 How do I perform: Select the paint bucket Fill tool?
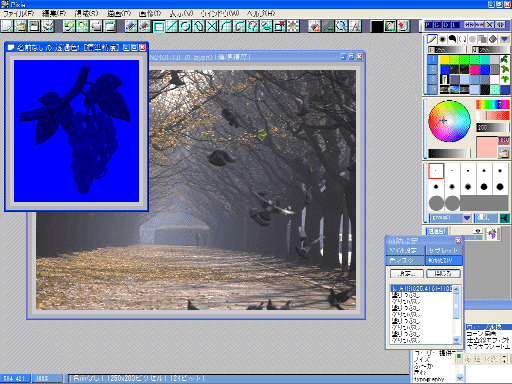(x=314, y=26)
